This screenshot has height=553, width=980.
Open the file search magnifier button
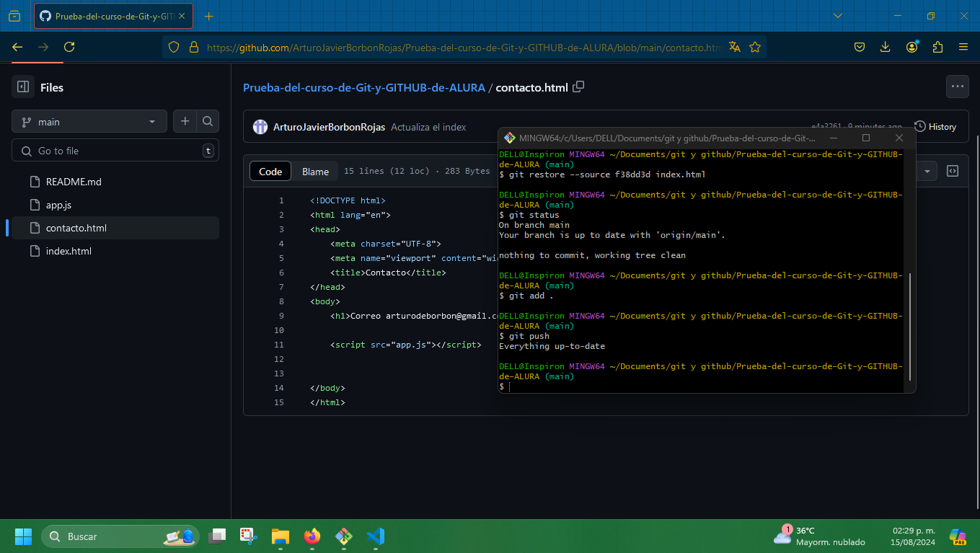click(208, 121)
